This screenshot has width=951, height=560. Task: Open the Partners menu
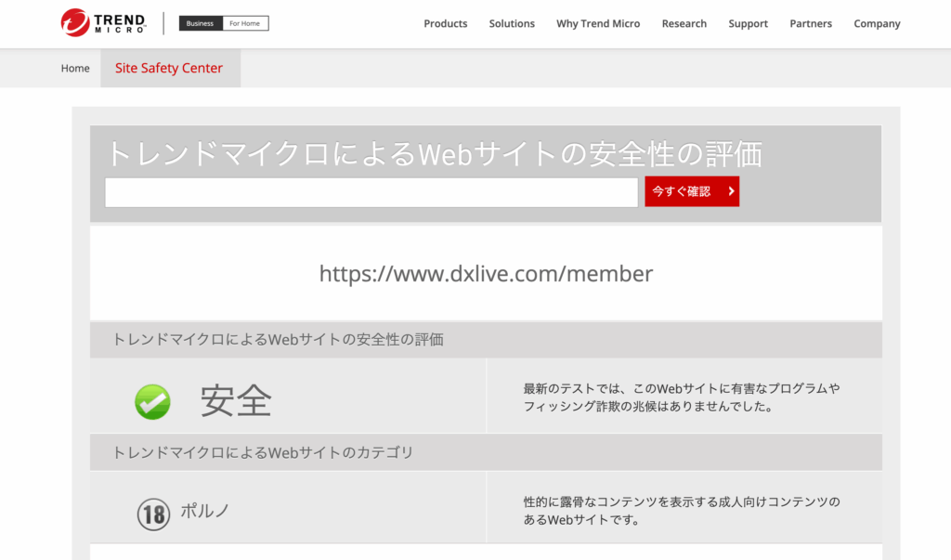tap(810, 23)
